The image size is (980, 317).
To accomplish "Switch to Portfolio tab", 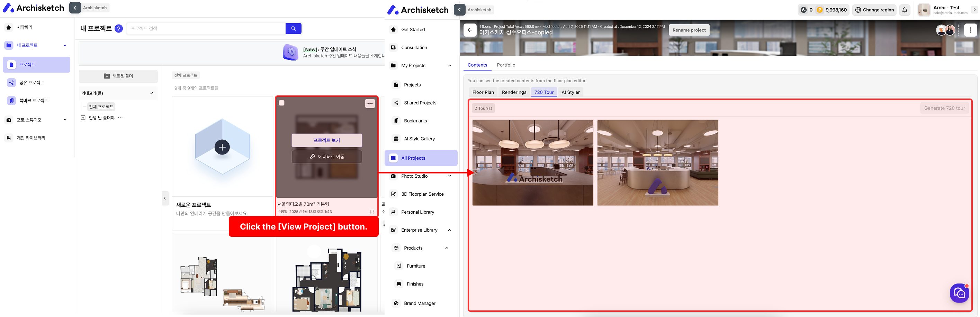I will pos(506,65).
